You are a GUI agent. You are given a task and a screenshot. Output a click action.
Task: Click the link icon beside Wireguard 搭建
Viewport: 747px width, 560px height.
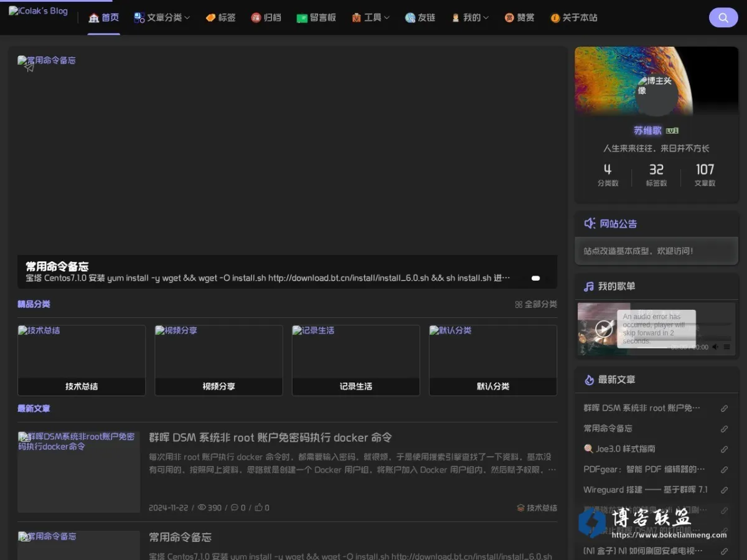[724, 490]
